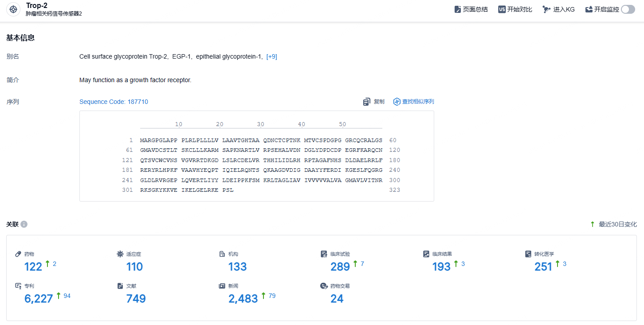The image size is (644, 325).
Task: Click the VS compare icon
Action: tap(502, 9)
